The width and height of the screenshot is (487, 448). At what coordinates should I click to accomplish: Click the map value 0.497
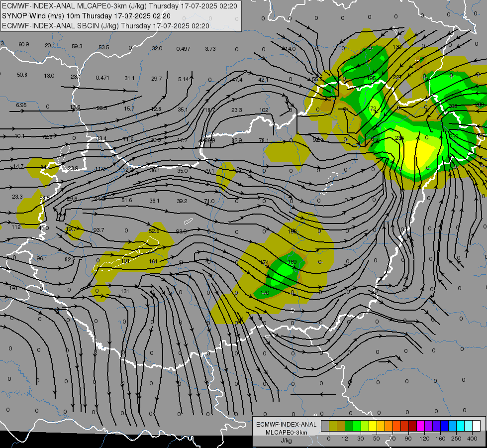pos(183,49)
